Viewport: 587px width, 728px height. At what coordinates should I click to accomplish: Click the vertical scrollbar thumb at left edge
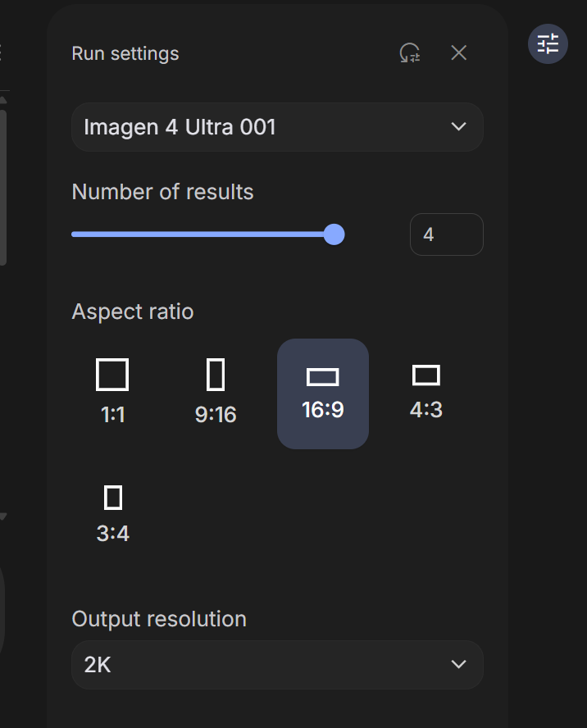(x=2, y=188)
